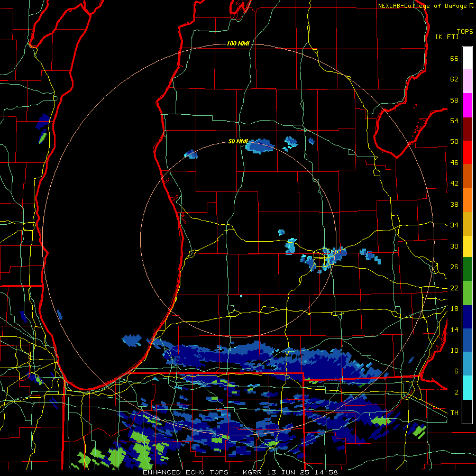
Task: Click the '100 NMI' range ring label
Action: point(238,44)
